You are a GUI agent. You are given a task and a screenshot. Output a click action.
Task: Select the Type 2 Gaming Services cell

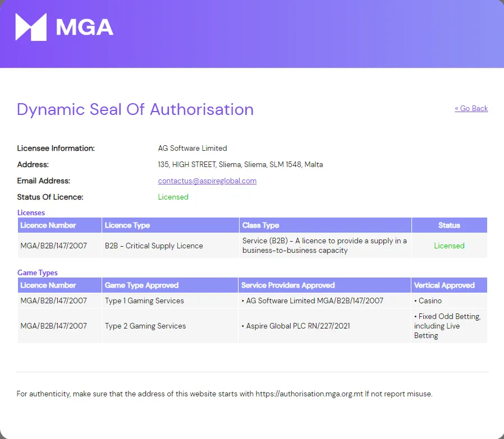(x=145, y=326)
